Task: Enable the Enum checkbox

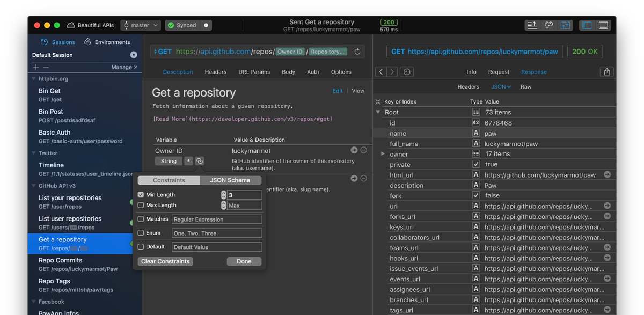Action: (x=141, y=233)
